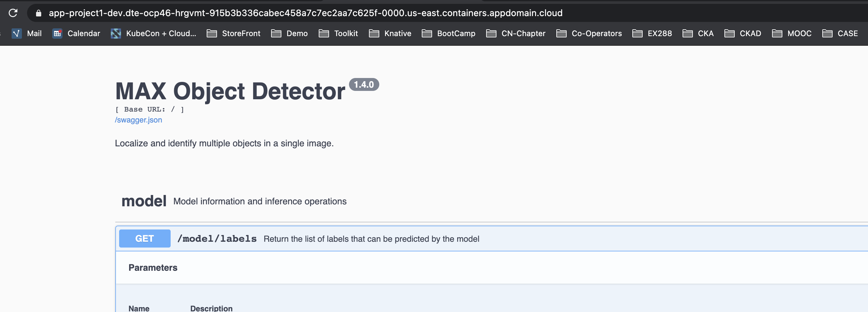868x312 pixels.
Task: Click the Demo folder icon
Action: [276, 34]
